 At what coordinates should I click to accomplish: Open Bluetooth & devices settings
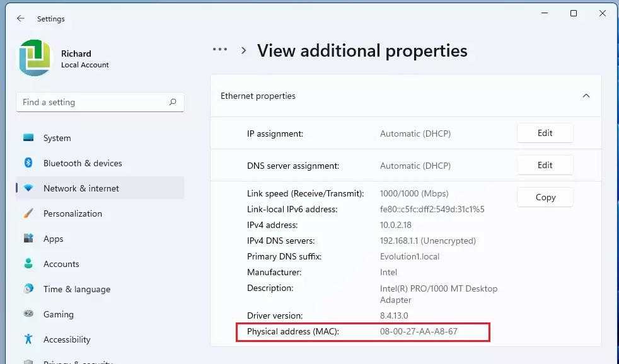point(100,163)
